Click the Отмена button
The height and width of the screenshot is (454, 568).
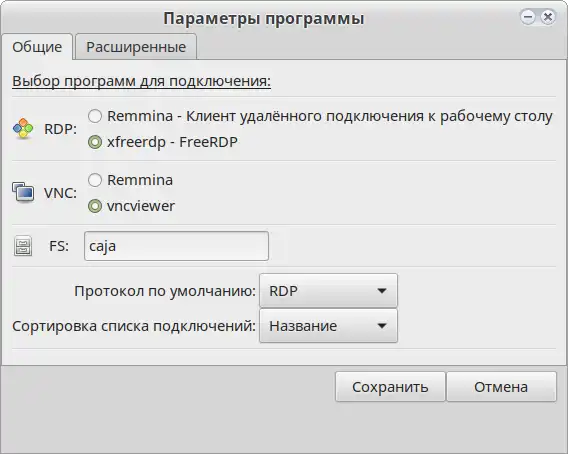click(x=501, y=387)
